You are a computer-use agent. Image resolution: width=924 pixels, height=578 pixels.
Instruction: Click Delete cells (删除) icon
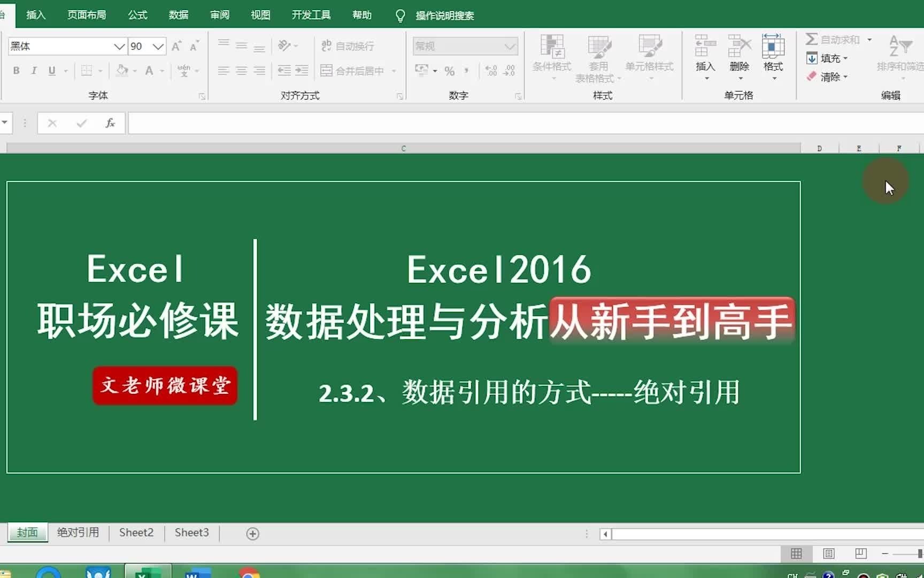(740, 47)
